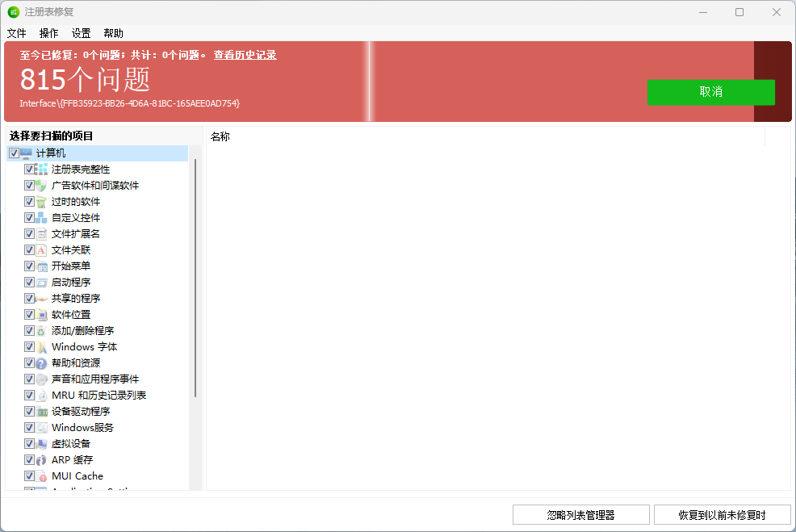Viewport: 796px width, 532px height.
Task: Select the 声音和应用程序事件 row label
Action: 95,379
